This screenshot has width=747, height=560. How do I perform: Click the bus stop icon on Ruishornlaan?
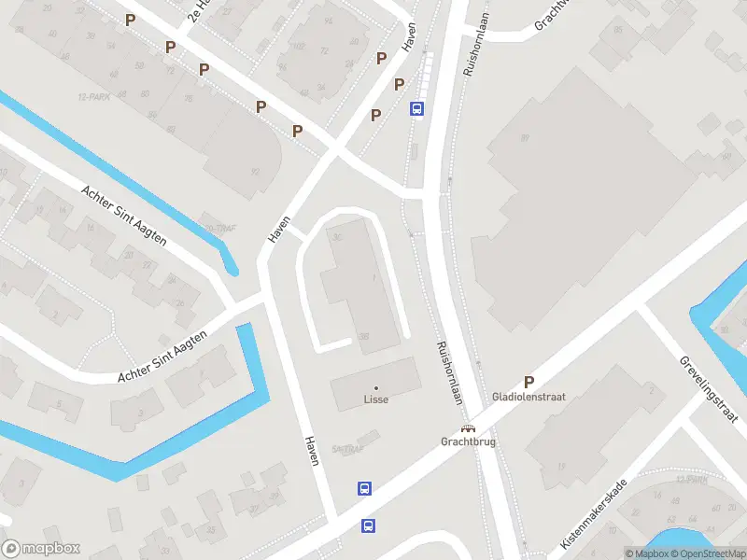[416, 108]
